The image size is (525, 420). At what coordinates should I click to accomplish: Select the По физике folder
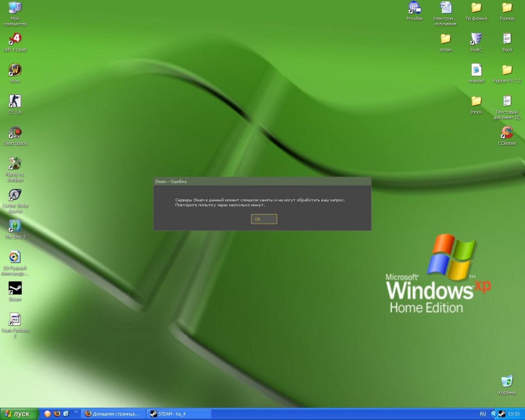point(476,11)
